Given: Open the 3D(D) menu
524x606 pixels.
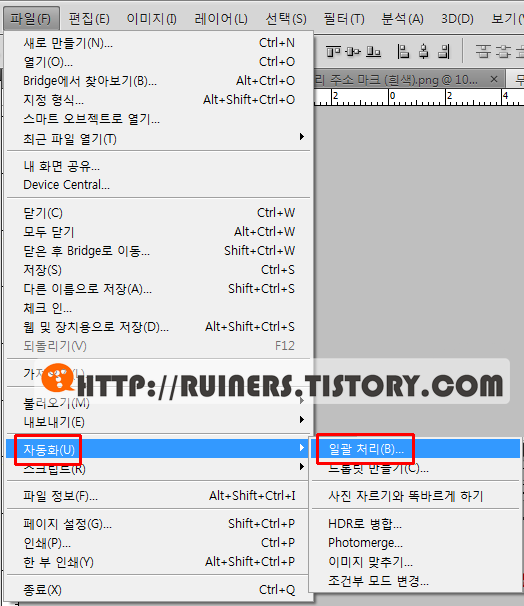Looking at the screenshot, I should (457, 19).
